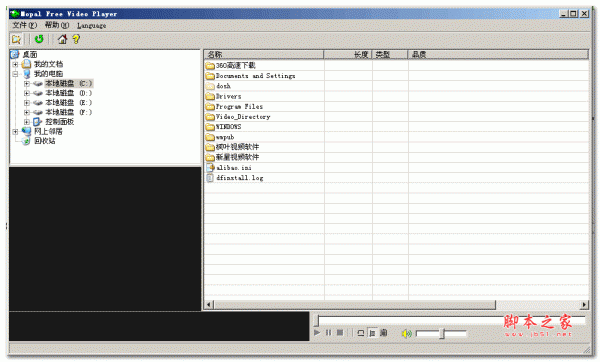600x362 pixels.
Task: Open the Language menu
Action: [91, 26]
